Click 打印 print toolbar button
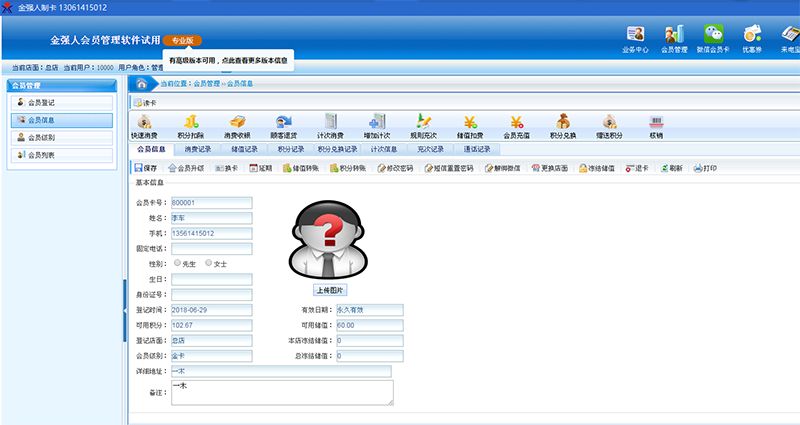Viewport: 800px width, 425px height. coord(706,168)
